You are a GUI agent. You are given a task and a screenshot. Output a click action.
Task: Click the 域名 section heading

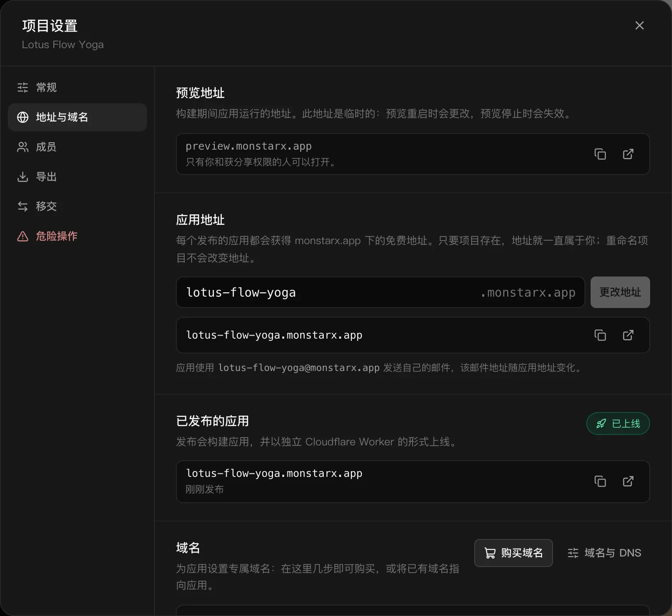pyautogui.click(x=188, y=548)
